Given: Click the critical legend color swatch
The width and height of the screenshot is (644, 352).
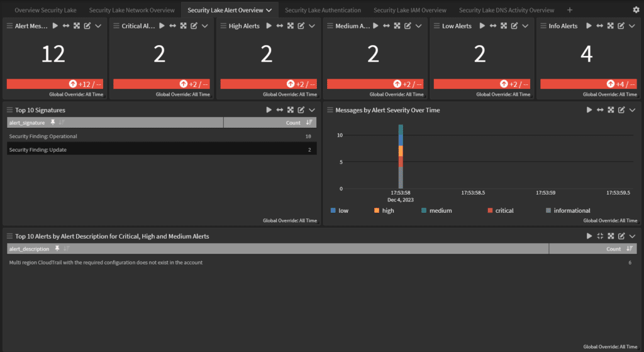Looking at the screenshot, I should click(490, 210).
